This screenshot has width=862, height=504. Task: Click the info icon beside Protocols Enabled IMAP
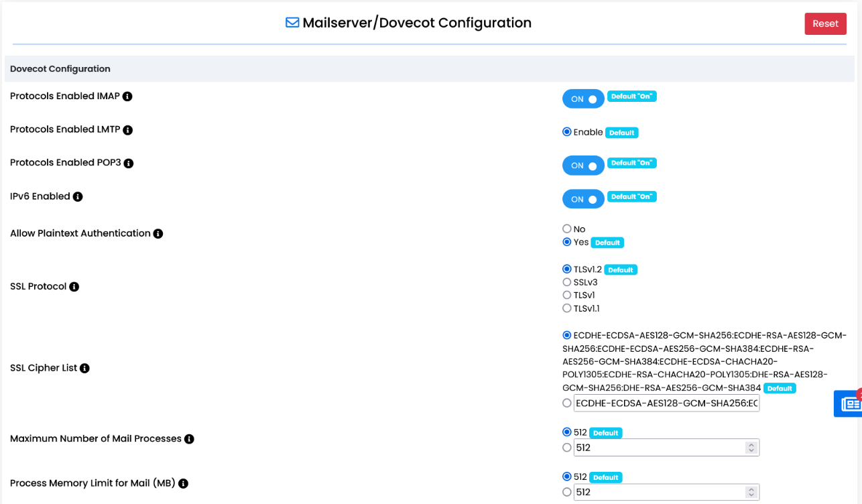127,96
